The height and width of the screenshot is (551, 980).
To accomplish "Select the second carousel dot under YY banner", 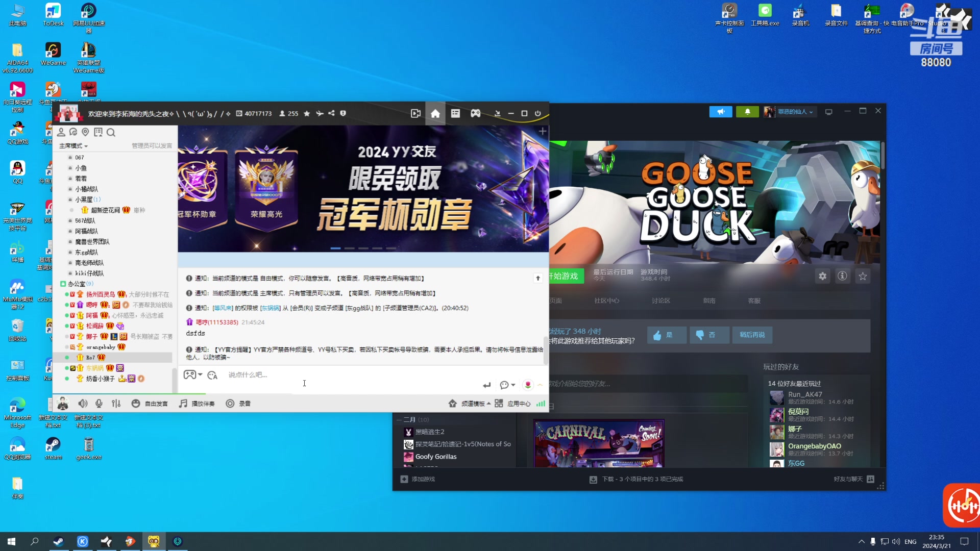I will (x=349, y=248).
